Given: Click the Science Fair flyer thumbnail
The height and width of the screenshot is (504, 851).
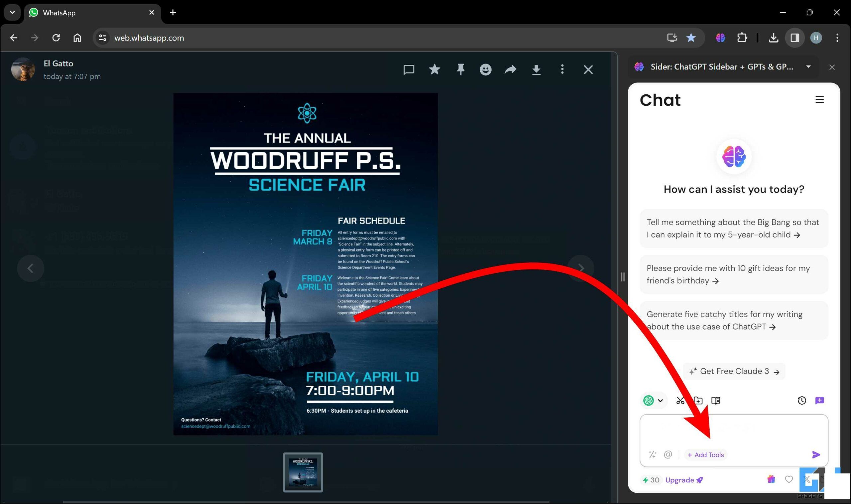Looking at the screenshot, I should click(303, 473).
